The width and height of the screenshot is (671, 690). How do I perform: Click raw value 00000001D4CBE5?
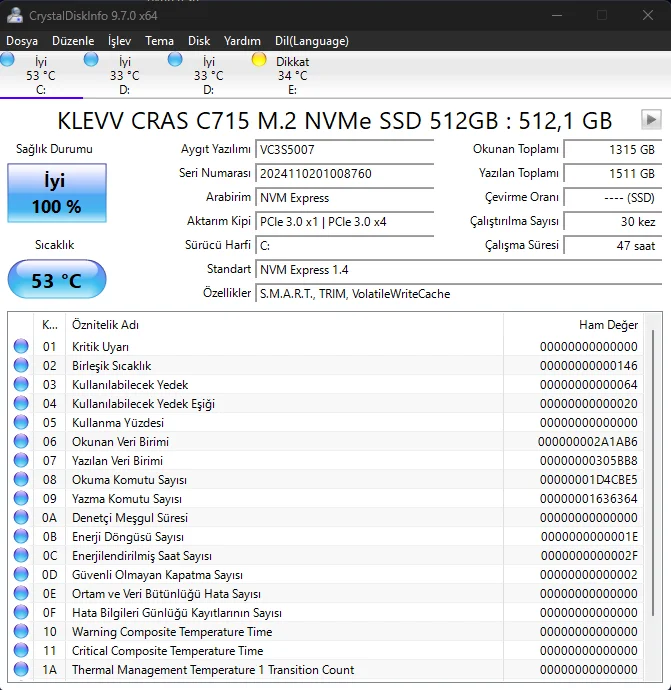coord(589,480)
